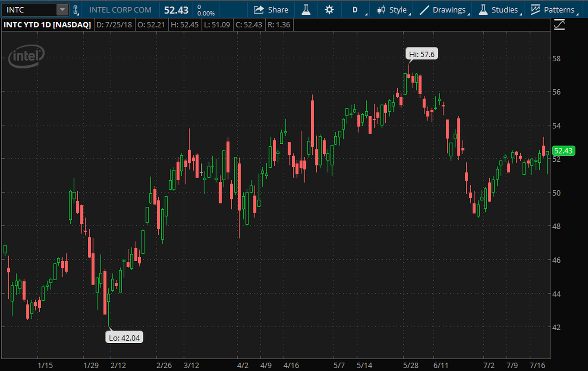Click the 1/15 date axis label
This screenshot has width=588, height=371.
(x=45, y=365)
